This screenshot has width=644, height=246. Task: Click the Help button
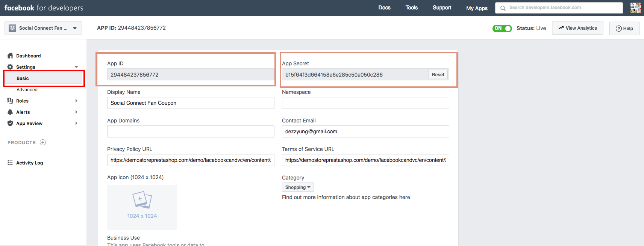click(x=624, y=28)
